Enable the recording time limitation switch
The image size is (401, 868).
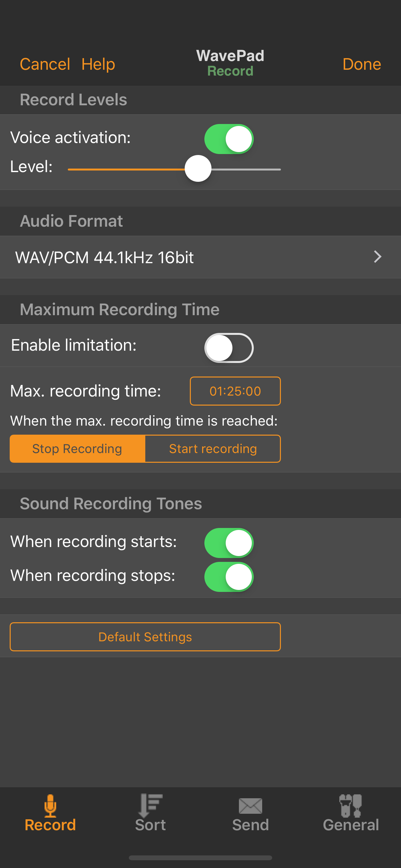(x=229, y=348)
